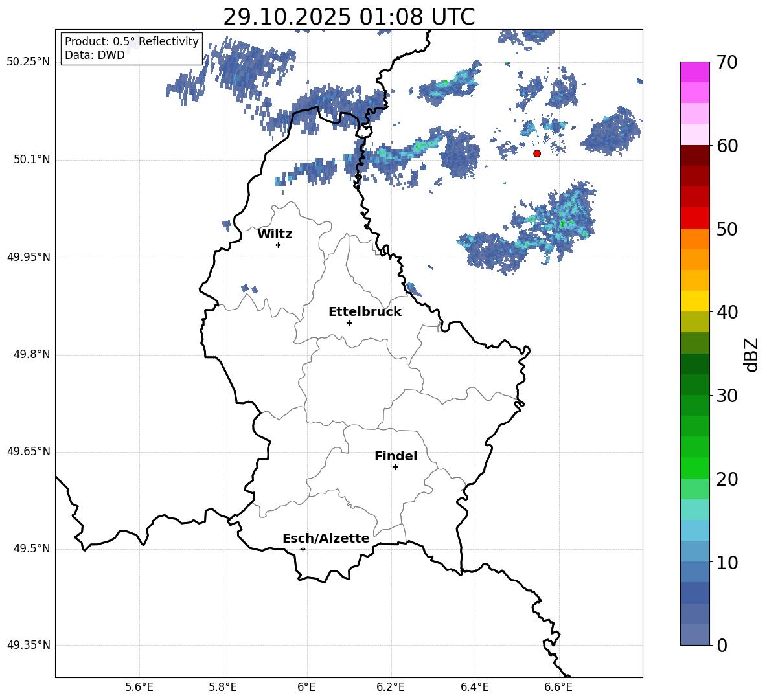This screenshot has height=700, width=767.
Task: Click the bright green colorbar segment at 20
Action: [695, 468]
